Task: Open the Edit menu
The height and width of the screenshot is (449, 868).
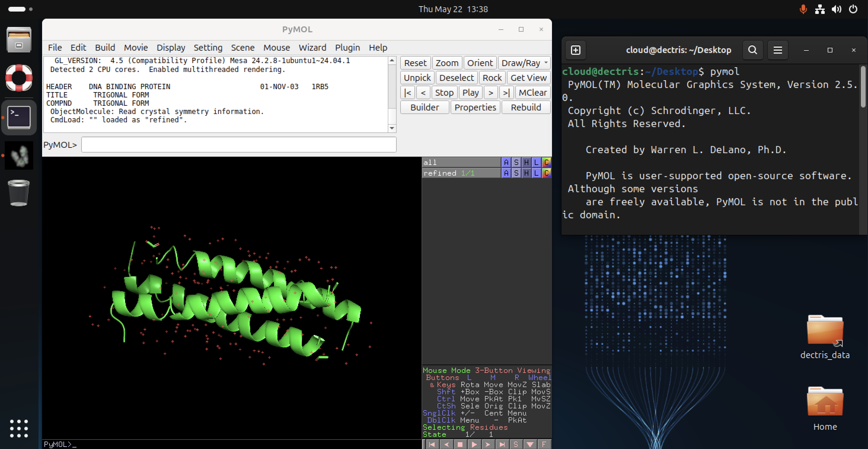Action: 78,47
